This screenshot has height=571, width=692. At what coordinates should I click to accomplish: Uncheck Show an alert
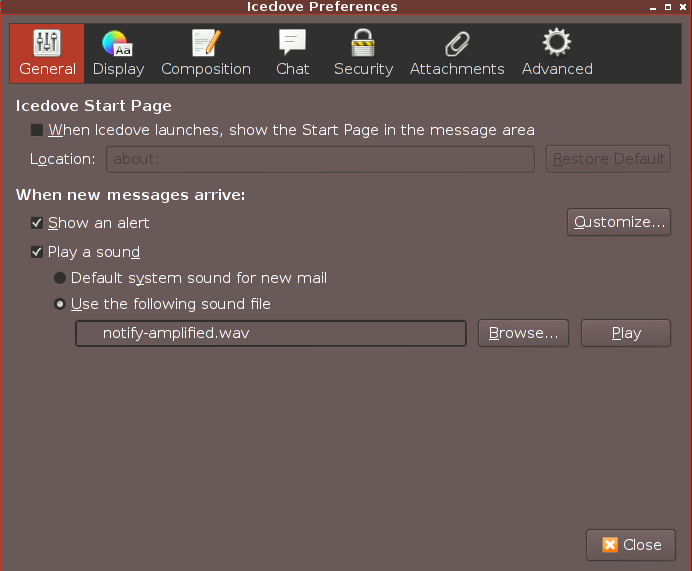coord(37,223)
